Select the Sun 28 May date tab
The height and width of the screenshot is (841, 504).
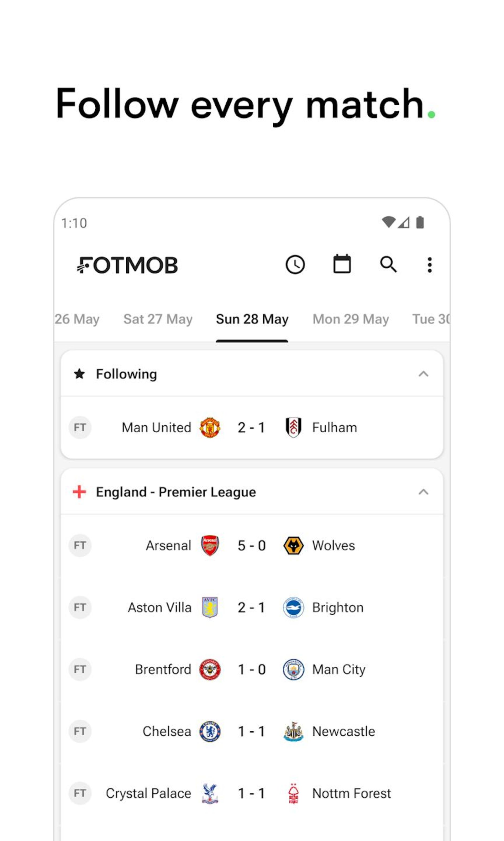pyautogui.click(x=251, y=318)
